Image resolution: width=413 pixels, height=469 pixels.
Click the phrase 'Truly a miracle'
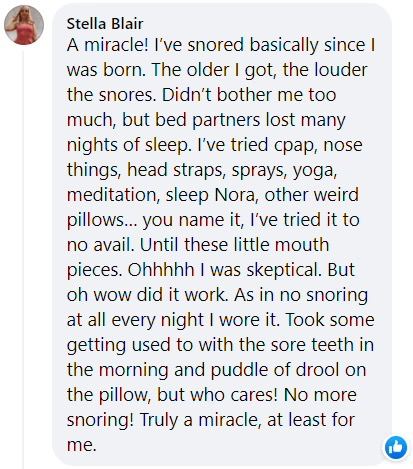(x=199, y=420)
